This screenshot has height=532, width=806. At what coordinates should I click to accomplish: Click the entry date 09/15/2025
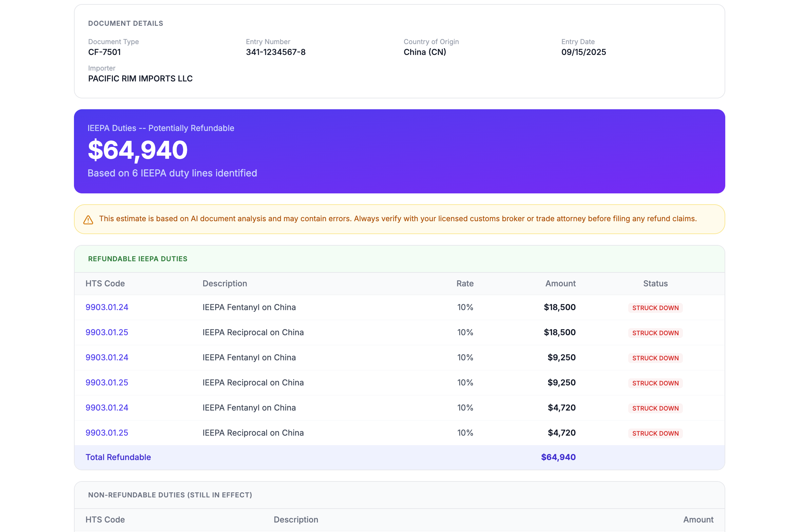tap(583, 52)
